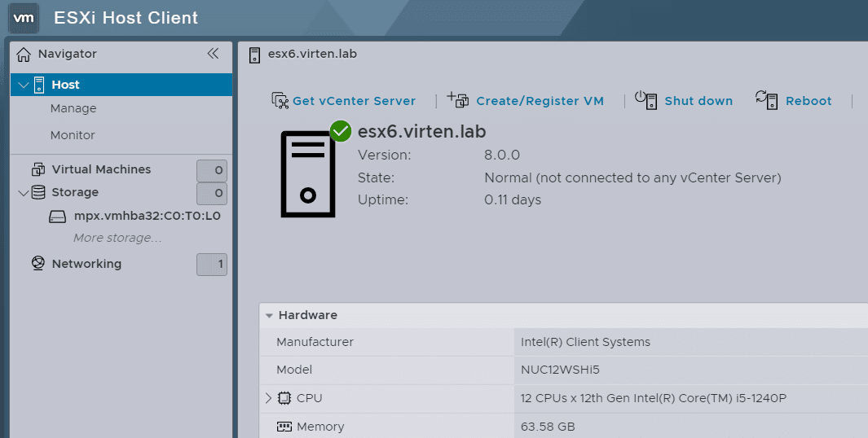Click the Manufacturer row label
Viewport: 868px width, 438px height.
[x=315, y=342]
